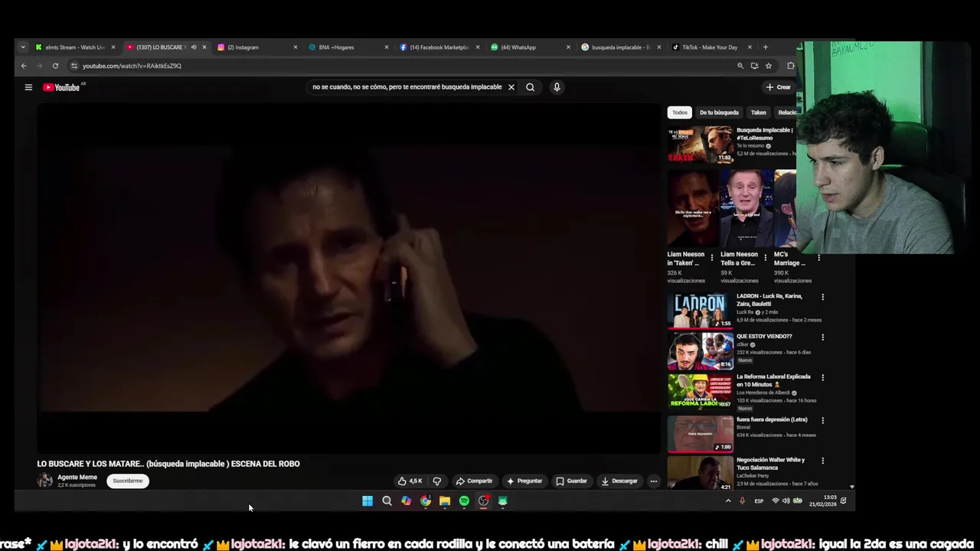Bookmark this page with the star
Screen dimensions: 980x551
pos(769,66)
